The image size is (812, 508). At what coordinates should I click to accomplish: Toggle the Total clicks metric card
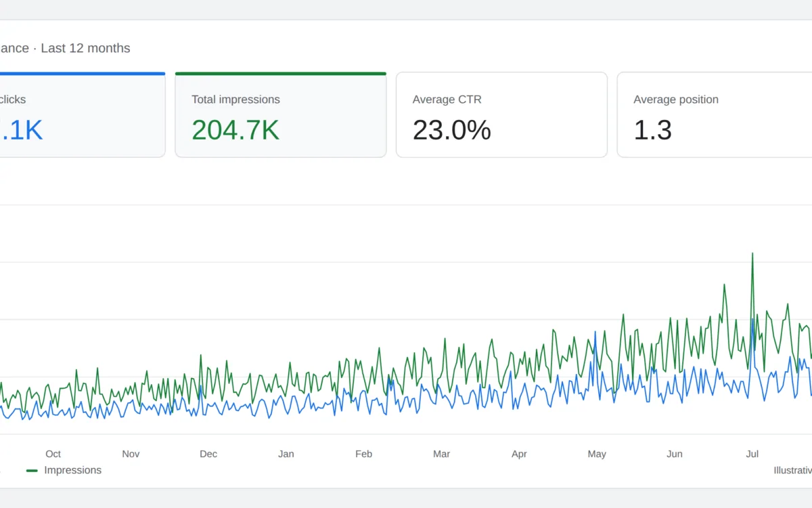pos(83,115)
